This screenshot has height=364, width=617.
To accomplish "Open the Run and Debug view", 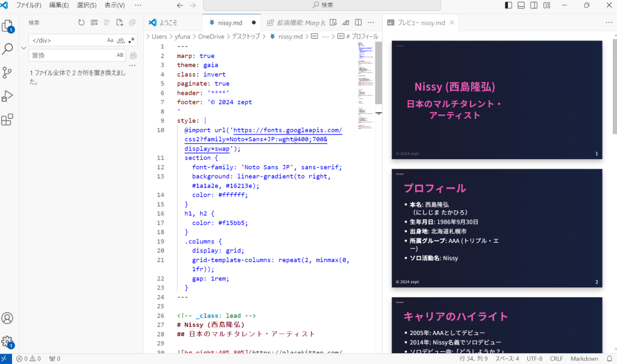I will coord(8,96).
